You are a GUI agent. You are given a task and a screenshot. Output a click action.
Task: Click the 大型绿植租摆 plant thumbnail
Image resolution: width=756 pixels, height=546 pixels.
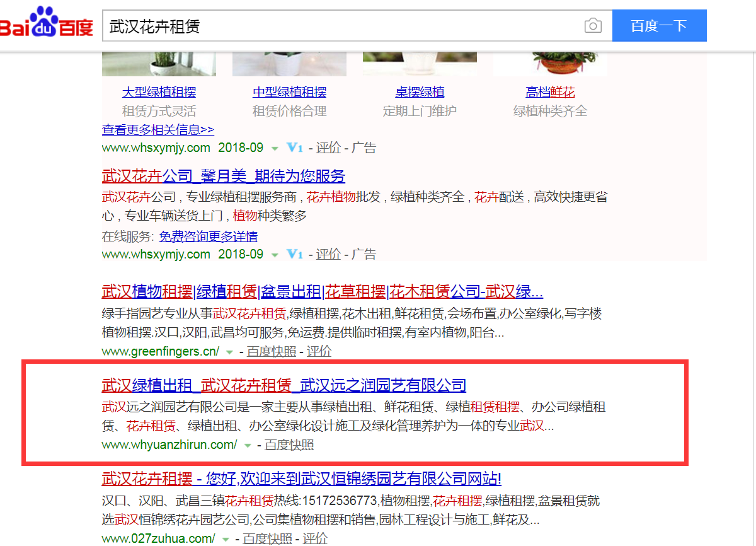point(159,65)
